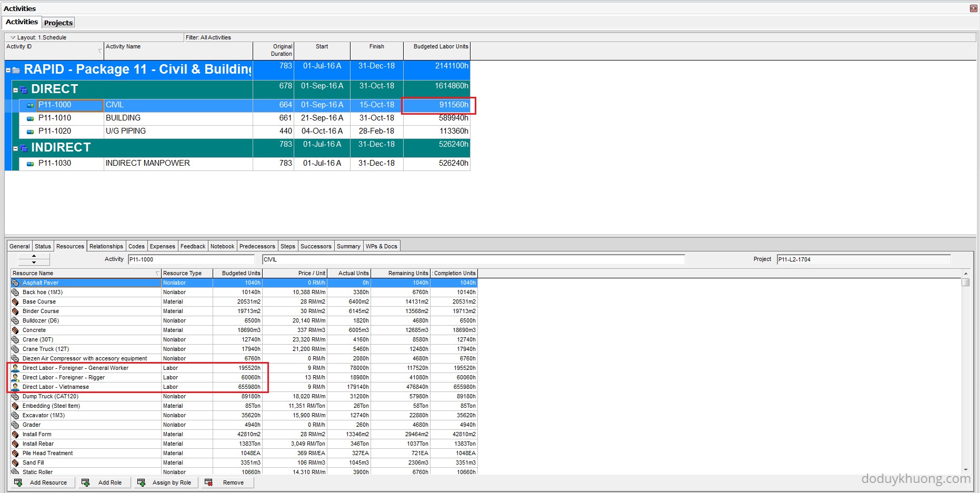Open the Relationships detail tab
Viewport: 980px width, 493px height.
[x=106, y=246]
